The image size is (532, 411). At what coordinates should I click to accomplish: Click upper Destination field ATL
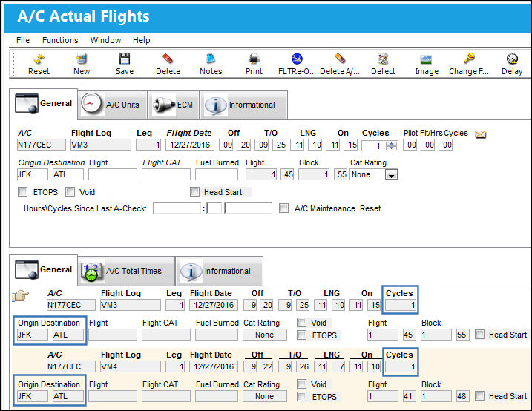pos(68,174)
